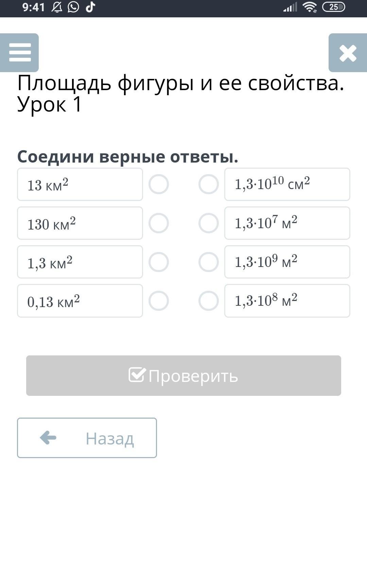Tap the WhatsApp notification icon
Image resolution: width=367 pixels, height=588 pixels.
pos(73,7)
